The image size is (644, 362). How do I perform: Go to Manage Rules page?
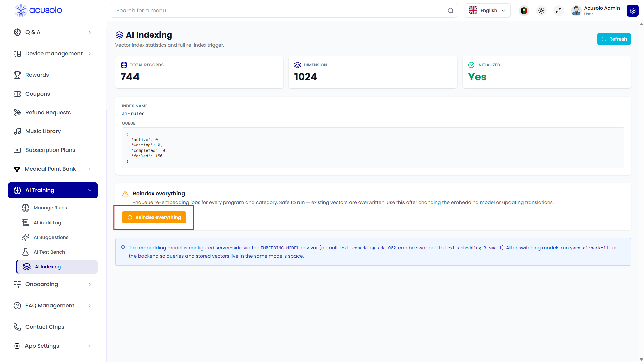click(57, 208)
